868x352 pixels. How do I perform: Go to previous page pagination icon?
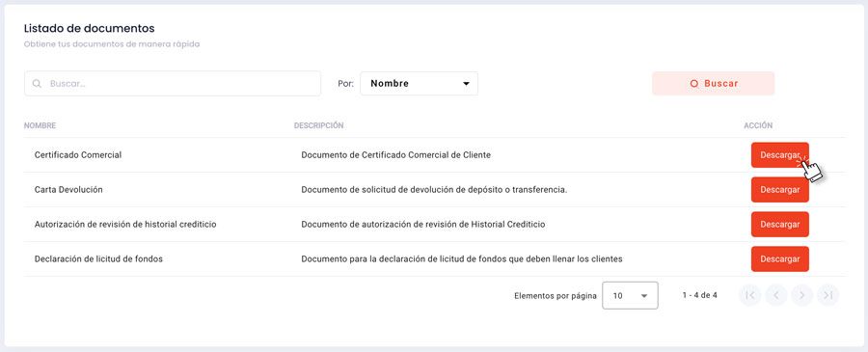click(x=776, y=295)
